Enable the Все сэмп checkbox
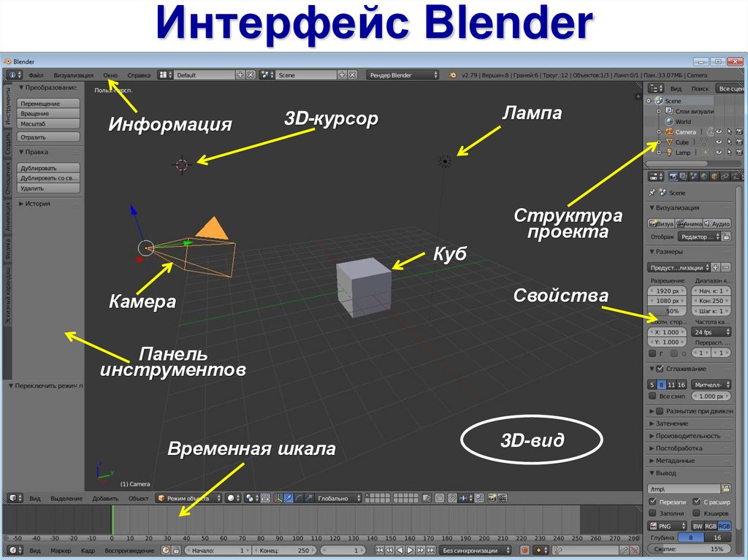 (652, 396)
